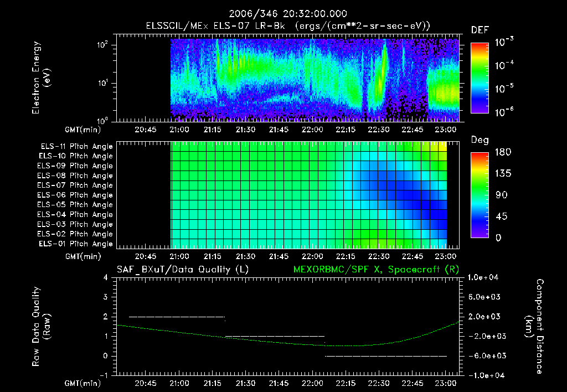This screenshot has height=392, width=567.
Task: Click the electron energy spectrogram image
Action: [315, 80]
